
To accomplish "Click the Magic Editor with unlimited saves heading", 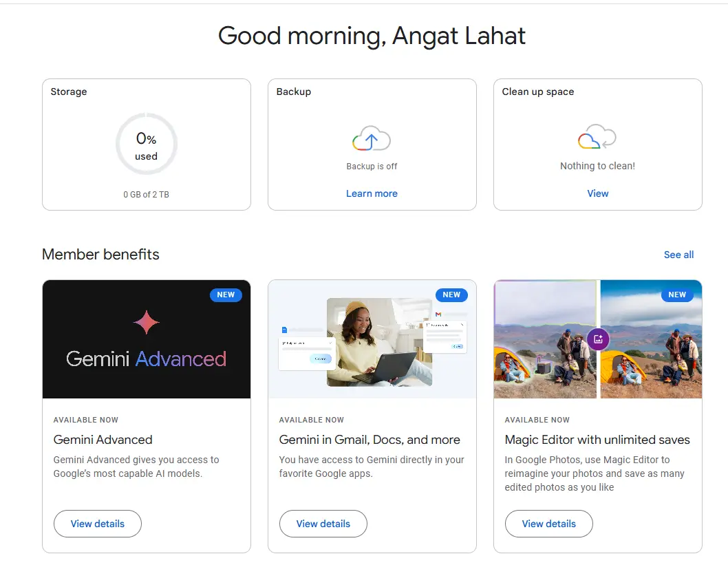I will (x=597, y=440).
